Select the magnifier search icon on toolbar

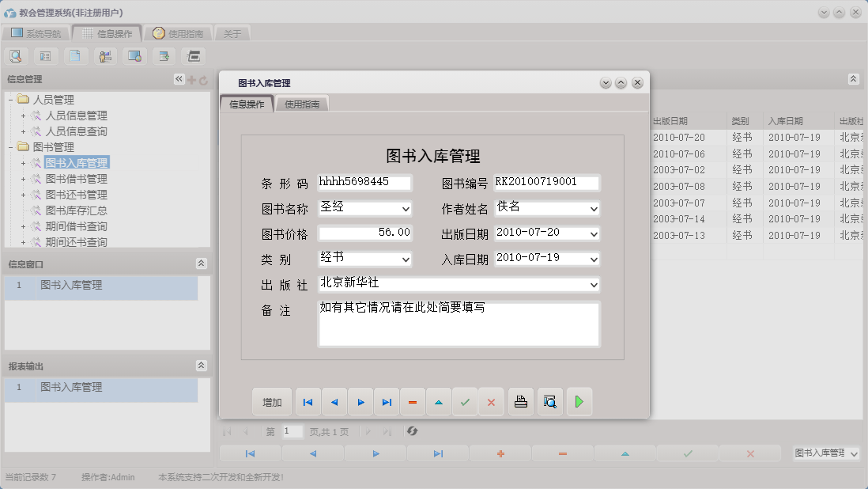coord(16,55)
